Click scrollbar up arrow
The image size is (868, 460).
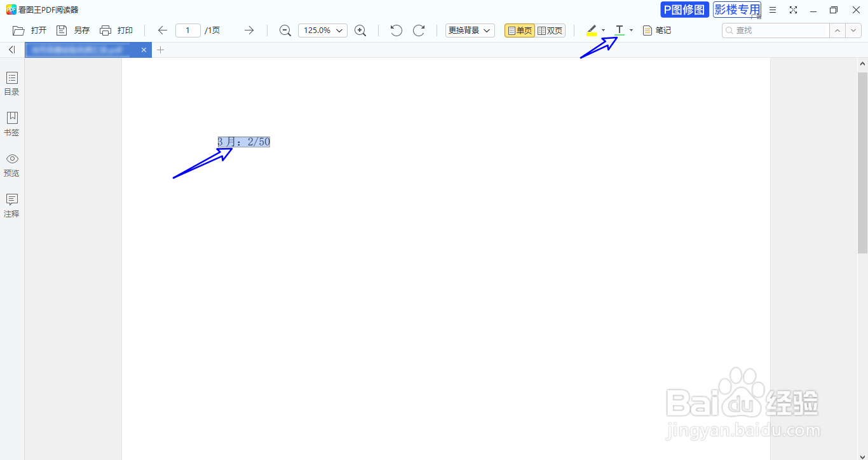862,64
